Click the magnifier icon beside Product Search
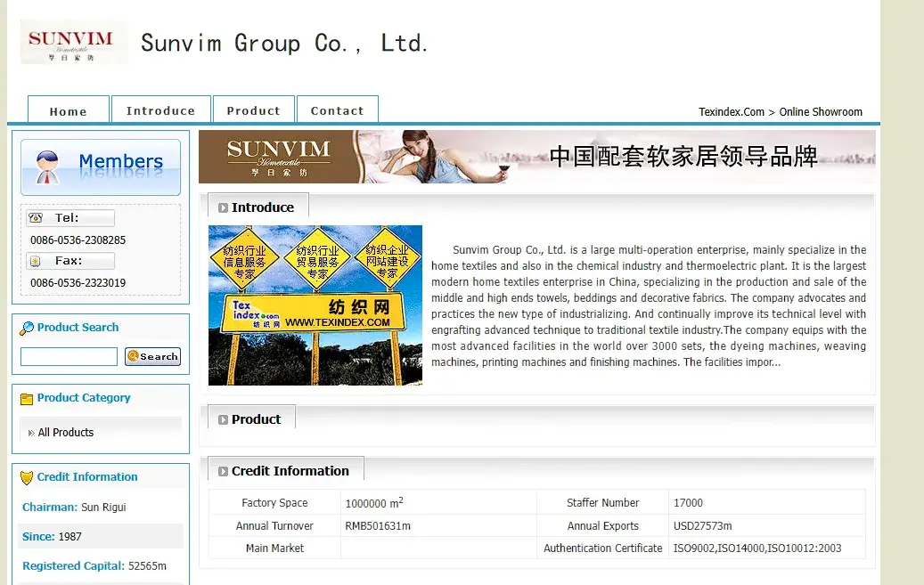 tap(27, 329)
